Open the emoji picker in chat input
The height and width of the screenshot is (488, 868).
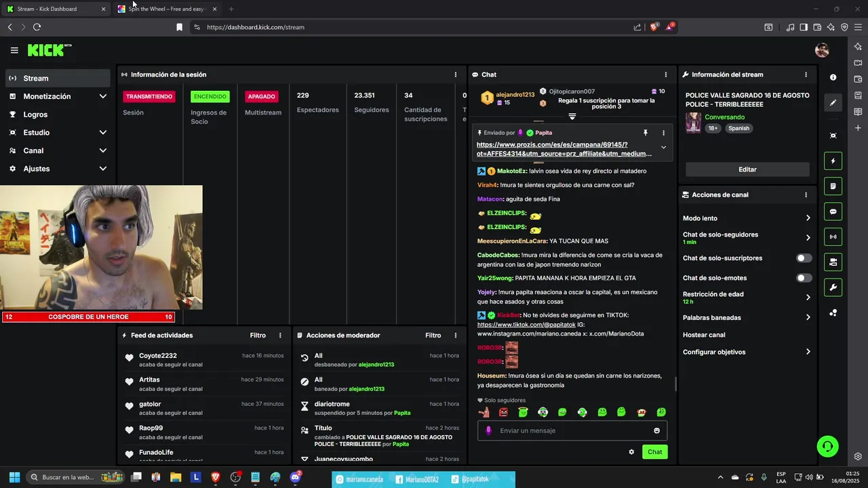[x=656, y=430]
